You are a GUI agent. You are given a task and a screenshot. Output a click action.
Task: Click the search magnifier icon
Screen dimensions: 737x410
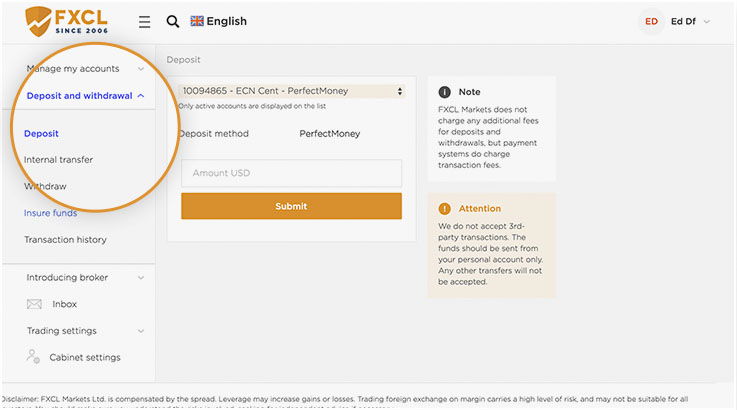point(172,21)
